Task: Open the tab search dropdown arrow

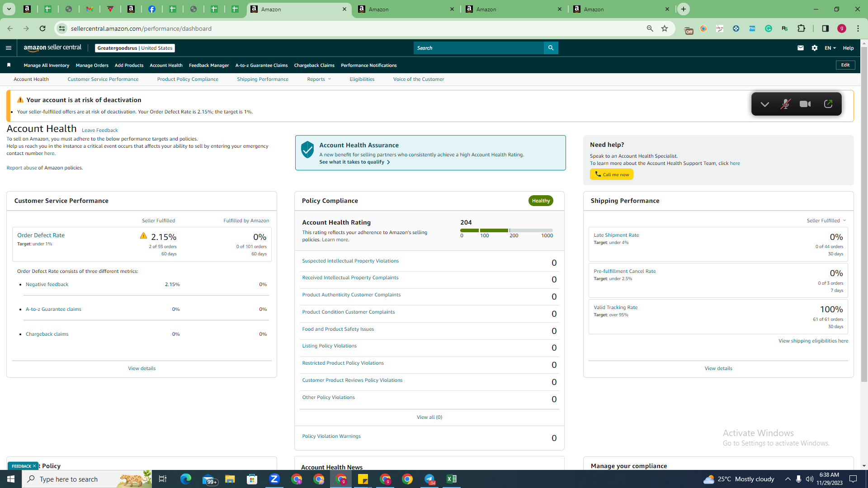Action: 9,9
